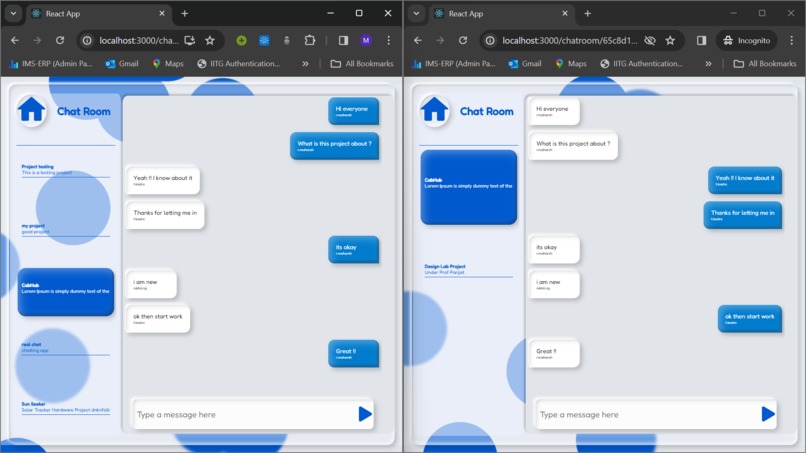Click the home icon in left window

pos(31,110)
